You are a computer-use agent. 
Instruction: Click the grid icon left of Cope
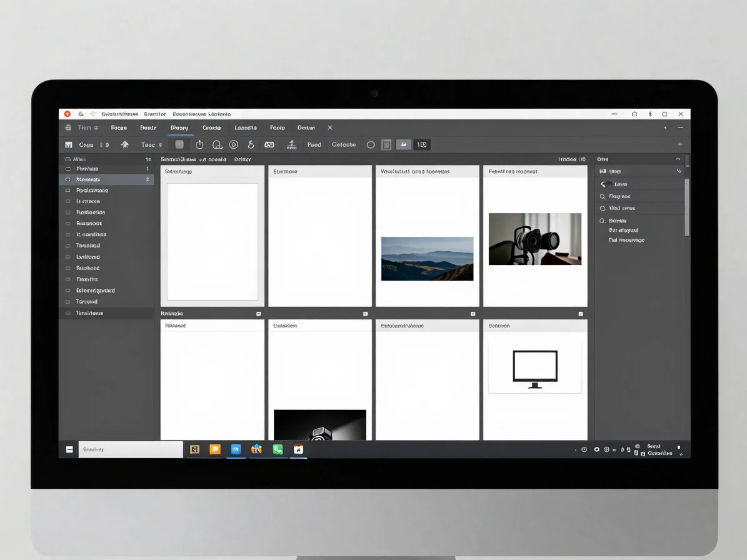[x=69, y=145]
